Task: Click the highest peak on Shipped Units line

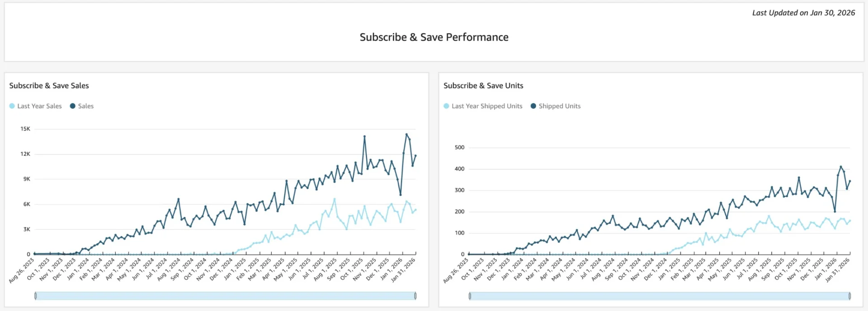Action: tap(841, 167)
